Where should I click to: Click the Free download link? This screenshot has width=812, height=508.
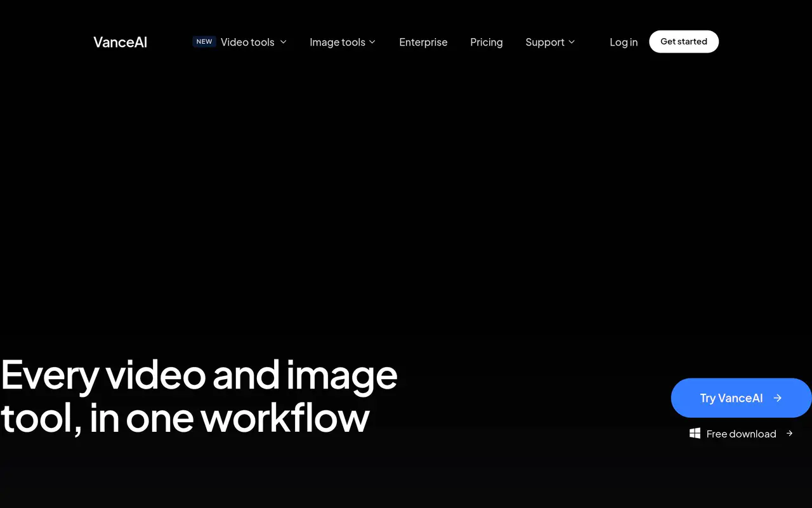742,434
